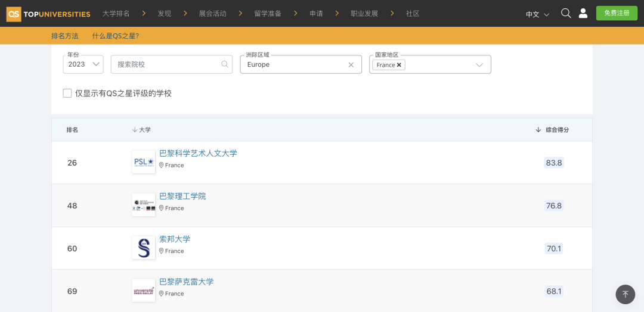Open 巴黎科学艺术人文大学 university page

198,154
